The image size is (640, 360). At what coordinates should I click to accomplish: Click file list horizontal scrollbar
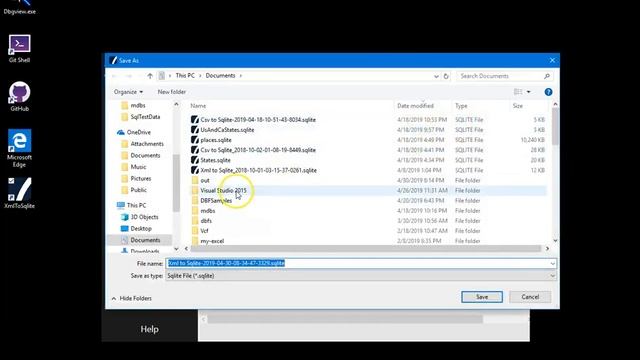tap(366, 249)
